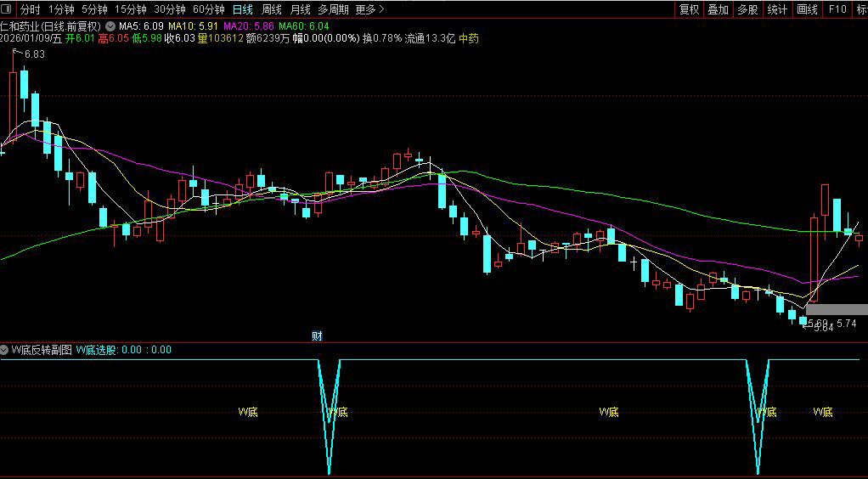Open the 多周期 multi-period view
868x479 pixels.
(x=333, y=9)
